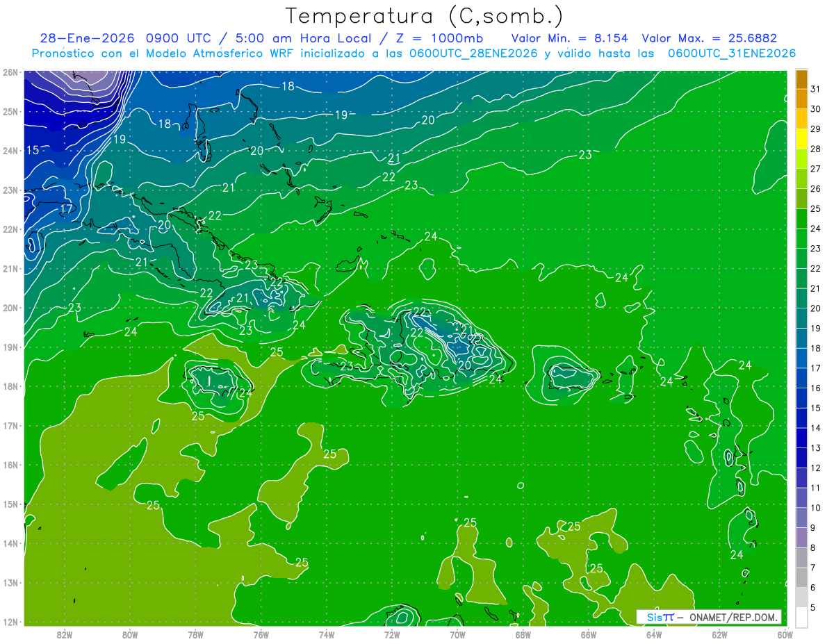Click the 18N latitude axis label
834x644 pixels.
(10, 386)
